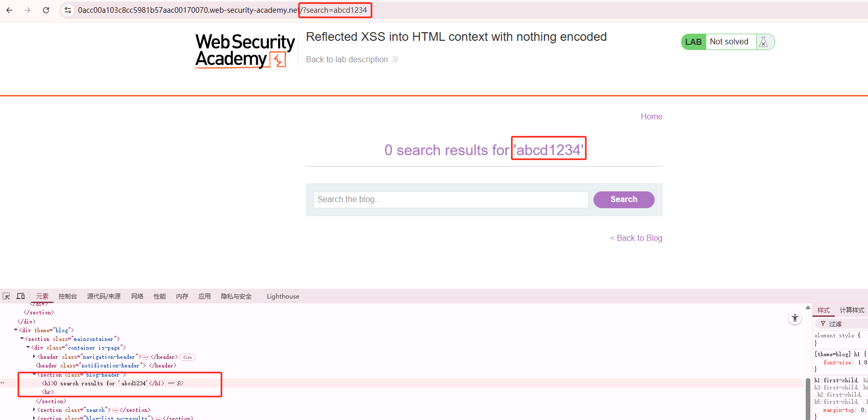Open the 计算样式 styles tab
Screen dimensions: 868x420
pyautogui.click(x=852, y=310)
